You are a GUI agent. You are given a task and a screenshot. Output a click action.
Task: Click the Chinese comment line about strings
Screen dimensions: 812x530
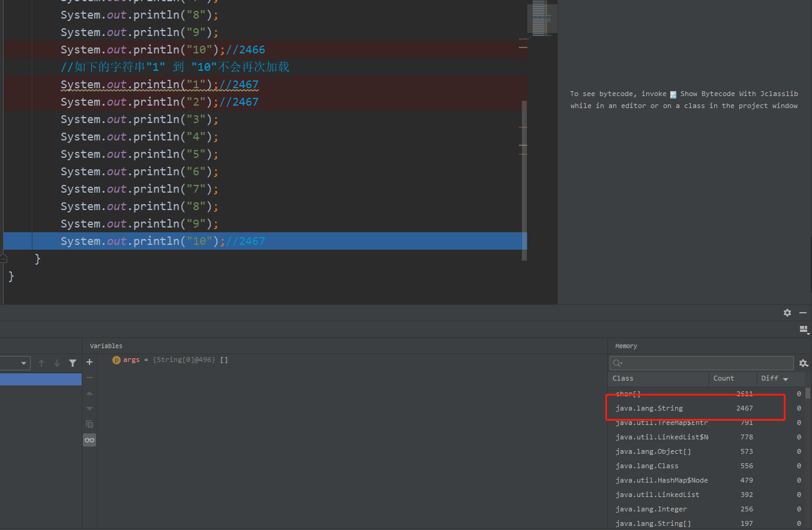175,67
